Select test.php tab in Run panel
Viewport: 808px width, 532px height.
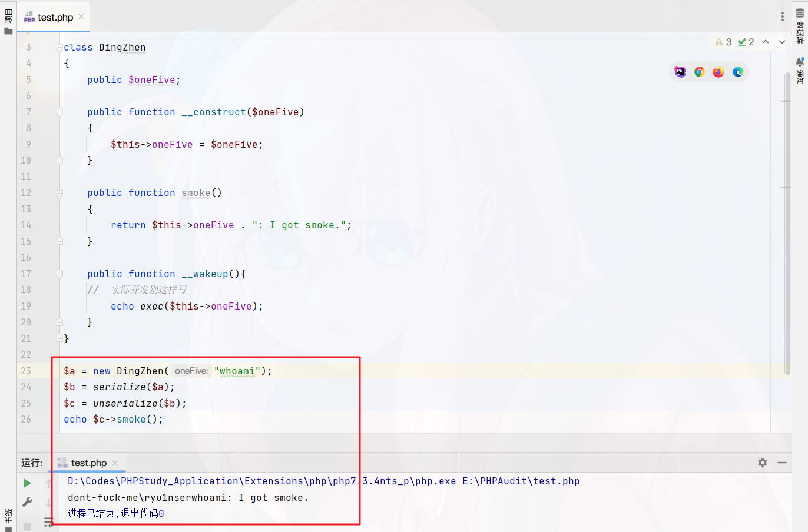[88, 463]
